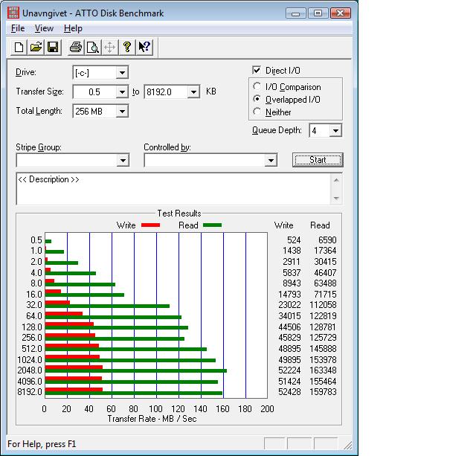Screen dimensions: 476x456
Task: Click the Transfer Rate - MB / Sec axis label
Action: [x=152, y=419]
